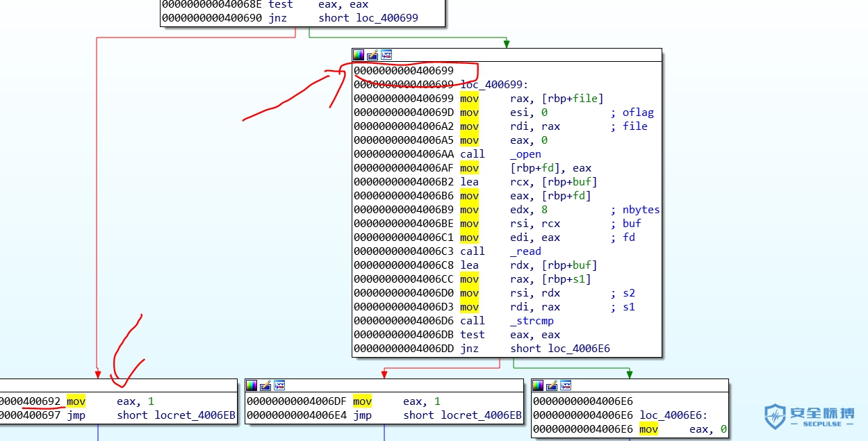Click group-nodes icon in loc_4006E6 block header
Screen dimensions: 868x441
(566, 385)
